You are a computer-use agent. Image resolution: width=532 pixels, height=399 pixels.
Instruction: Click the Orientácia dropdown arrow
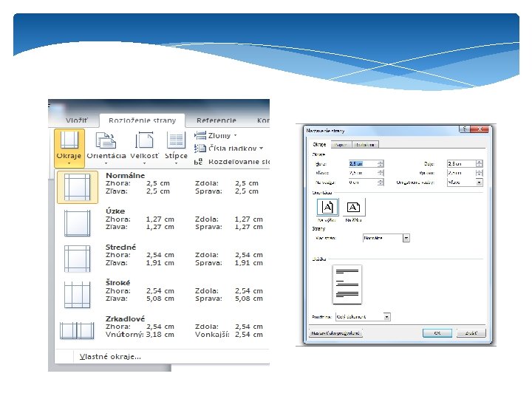coord(106,163)
